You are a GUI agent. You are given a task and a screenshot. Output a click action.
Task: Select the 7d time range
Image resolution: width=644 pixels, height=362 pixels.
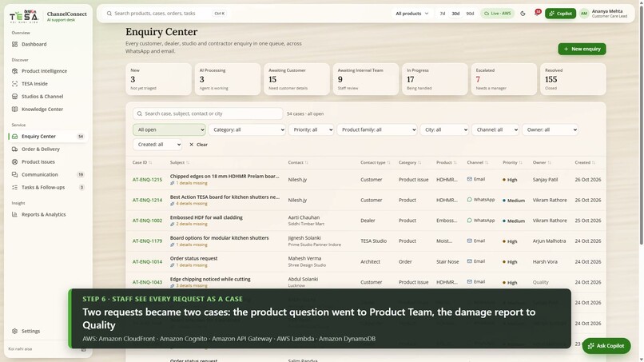pyautogui.click(x=443, y=13)
